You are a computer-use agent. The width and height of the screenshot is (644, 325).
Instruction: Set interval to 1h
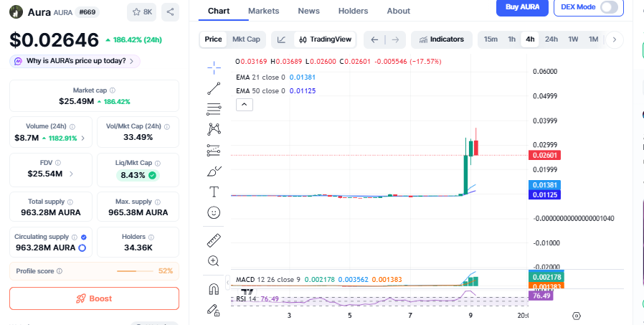511,39
